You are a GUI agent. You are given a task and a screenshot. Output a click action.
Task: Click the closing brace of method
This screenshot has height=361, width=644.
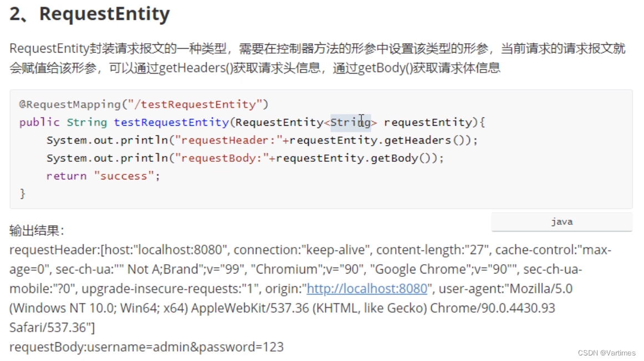[23, 194]
